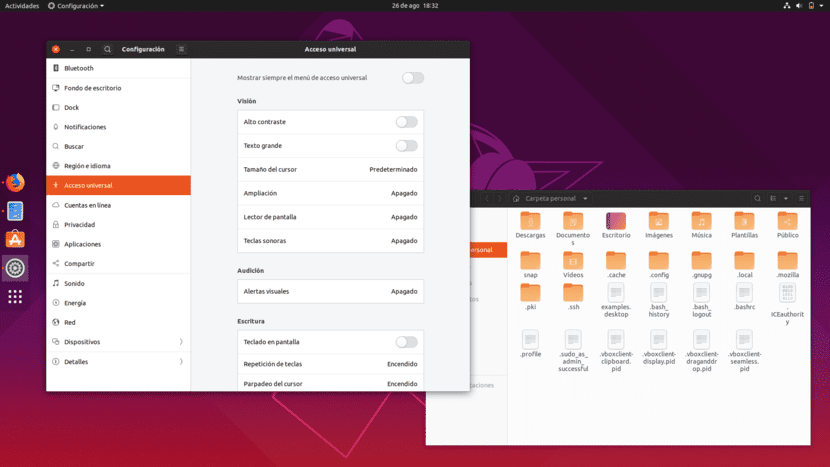
Task: Open the Plantillas folder
Action: click(x=745, y=225)
